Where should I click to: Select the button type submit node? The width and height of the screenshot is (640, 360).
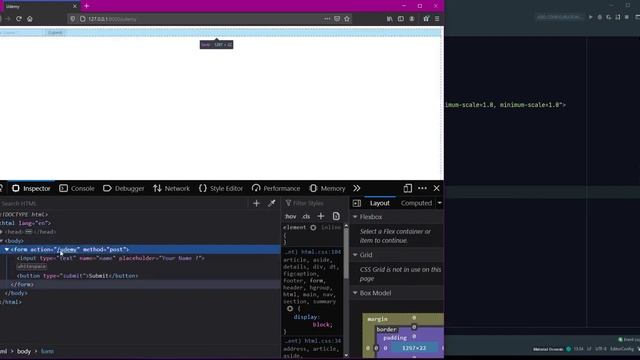[x=78, y=276]
